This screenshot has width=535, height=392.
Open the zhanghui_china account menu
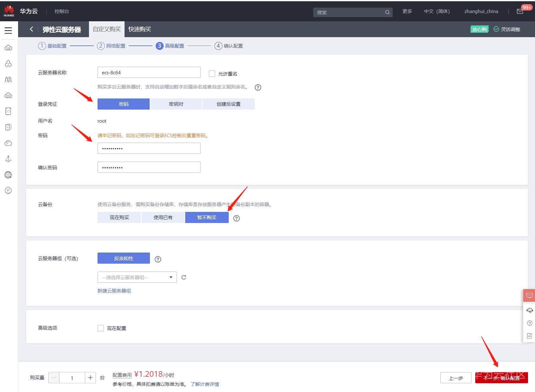[x=481, y=11]
